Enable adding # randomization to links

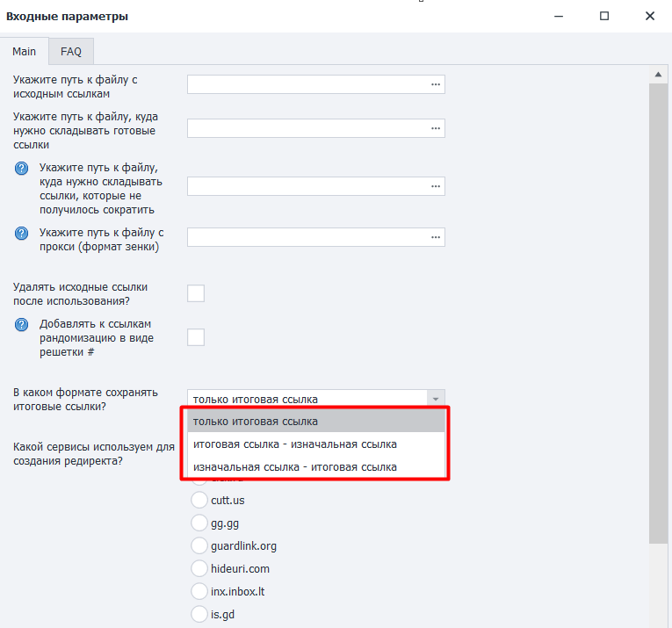pyautogui.click(x=196, y=337)
